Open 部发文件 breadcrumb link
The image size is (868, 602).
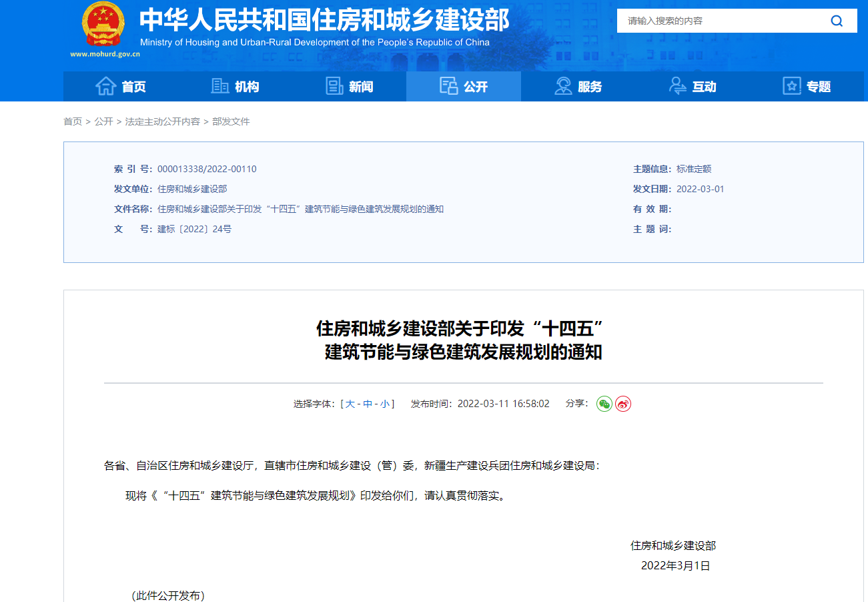(x=231, y=121)
